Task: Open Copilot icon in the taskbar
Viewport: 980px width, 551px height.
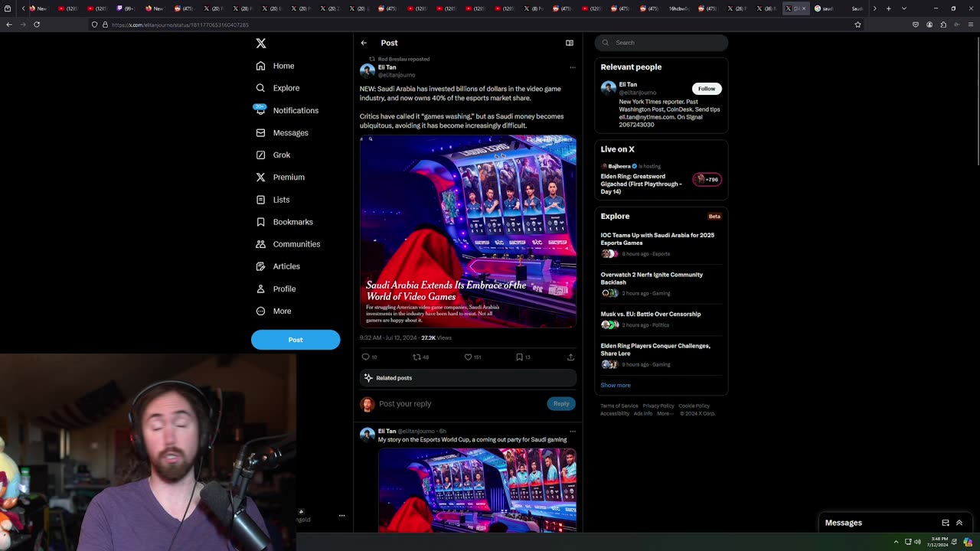Action: pos(968,542)
